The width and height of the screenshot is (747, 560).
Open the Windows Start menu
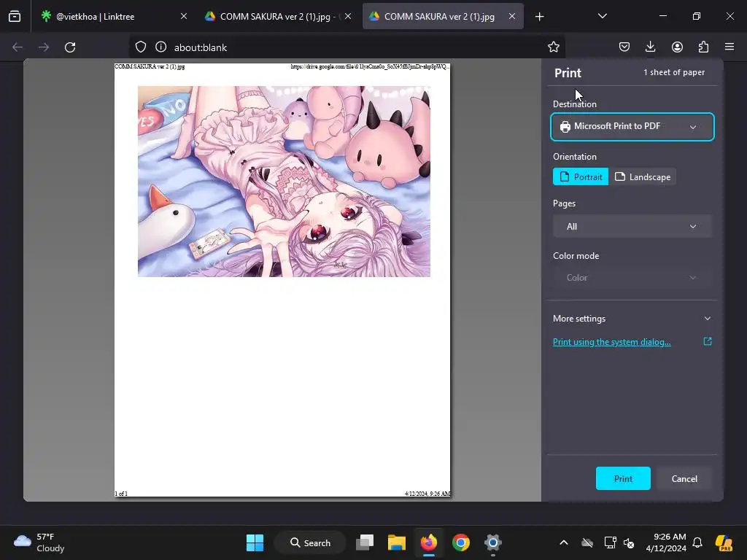tap(255, 542)
